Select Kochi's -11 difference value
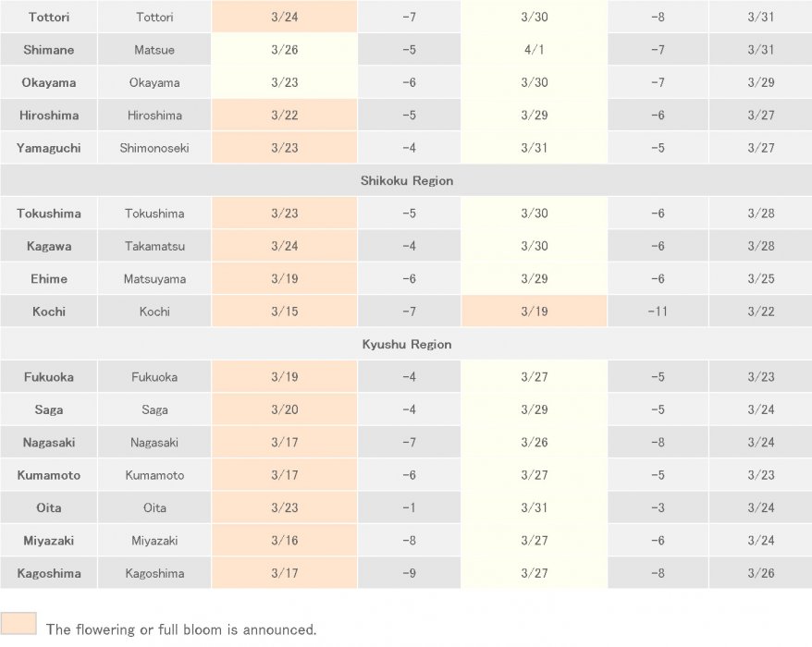This screenshot has width=812, height=647. 658,311
